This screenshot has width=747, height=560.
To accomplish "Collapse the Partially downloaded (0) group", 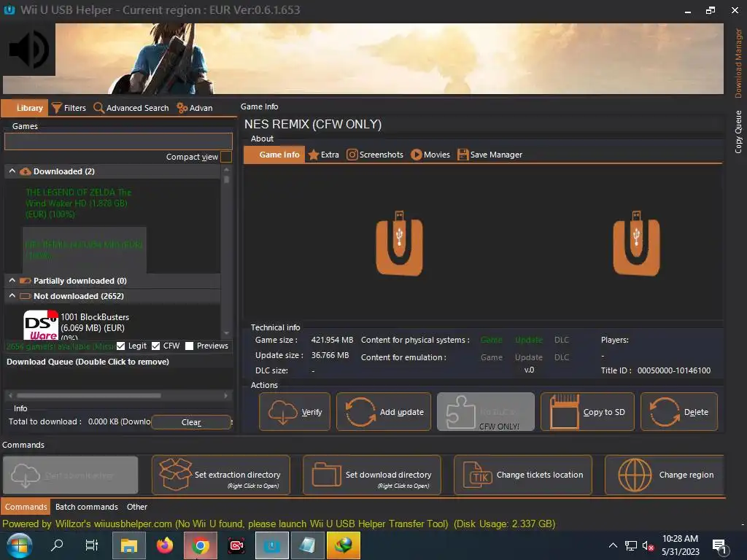I will [12, 281].
